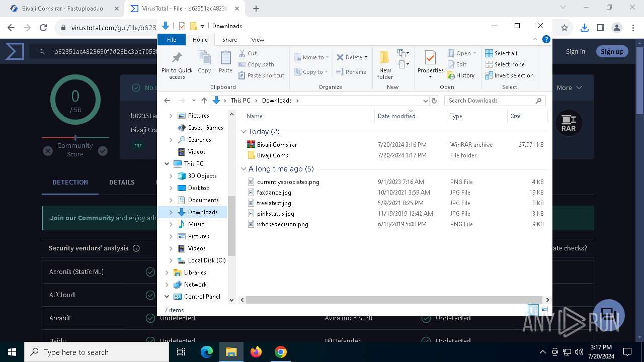Click Rename in Organize group
Image resolution: width=644 pixels, height=362 pixels.
point(351,72)
